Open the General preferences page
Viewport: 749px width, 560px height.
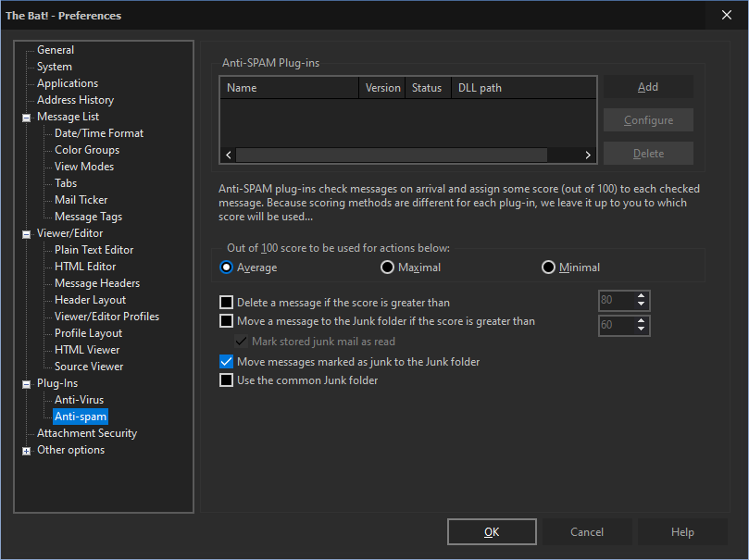[x=56, y=50]
